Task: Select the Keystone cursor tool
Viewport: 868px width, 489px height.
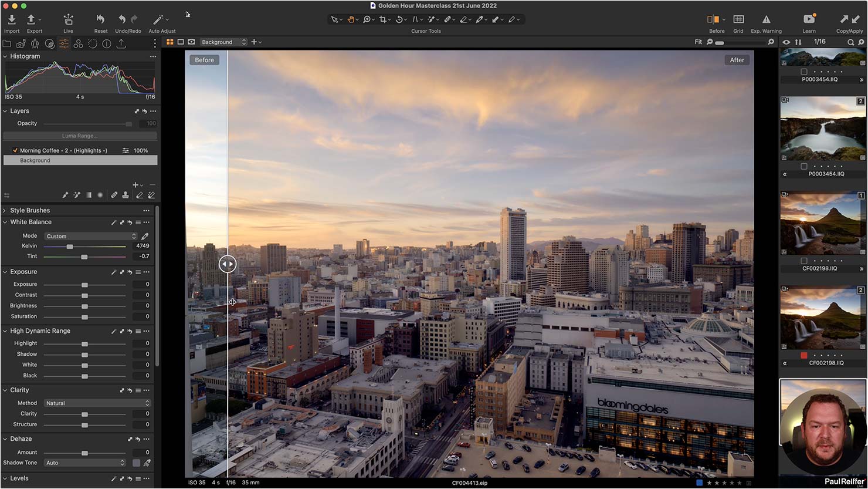Action: (x=415, y=19)
